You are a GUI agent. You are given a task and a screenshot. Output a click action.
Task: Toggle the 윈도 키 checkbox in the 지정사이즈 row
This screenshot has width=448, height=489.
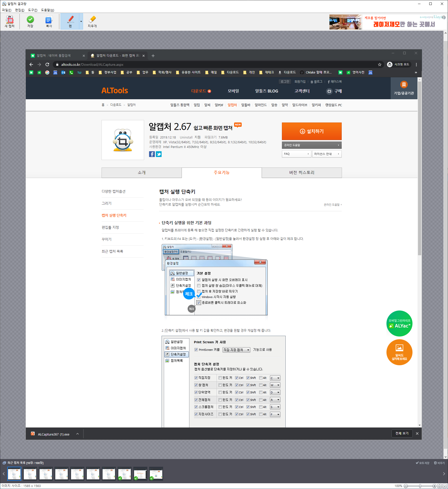220,414
